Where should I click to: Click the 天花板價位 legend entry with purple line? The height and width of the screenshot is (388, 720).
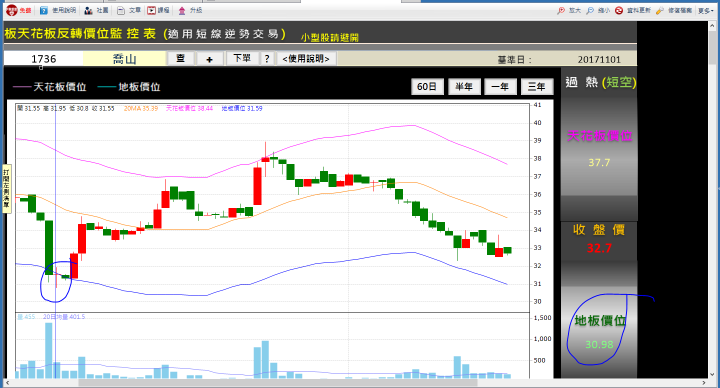(50, 87)
